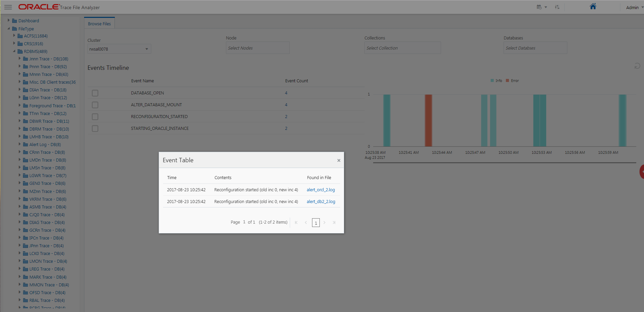The width and height of the screenshot is (644, 312).
Task: Click the Contents column header
Action: (x=223, y=178)
